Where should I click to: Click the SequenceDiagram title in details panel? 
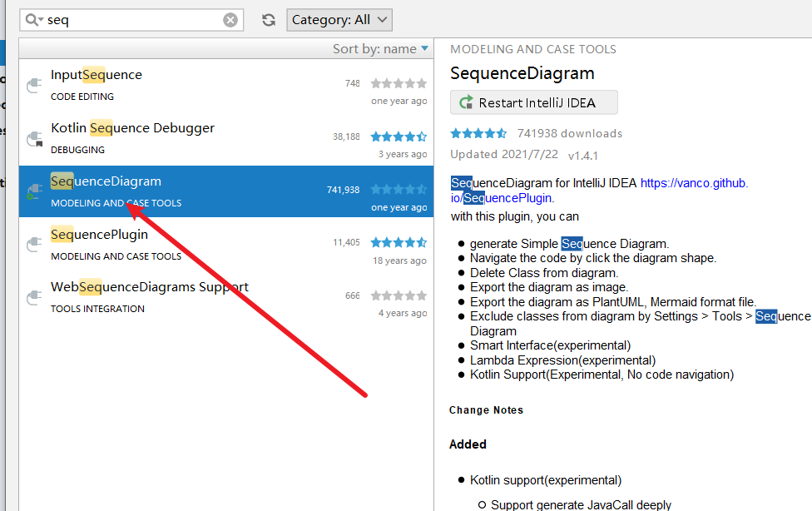[522, 73]
